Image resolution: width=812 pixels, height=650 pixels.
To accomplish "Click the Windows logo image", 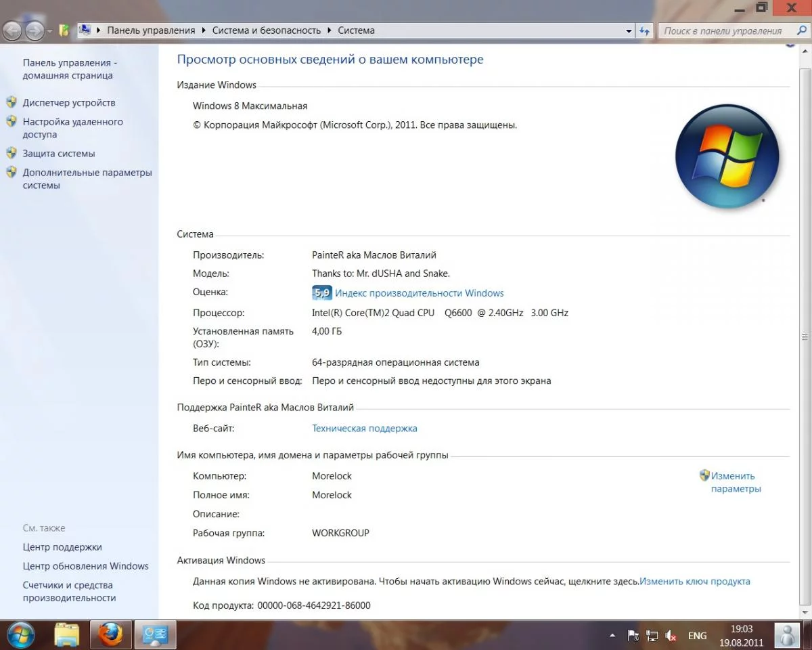I will coord(727,156).
